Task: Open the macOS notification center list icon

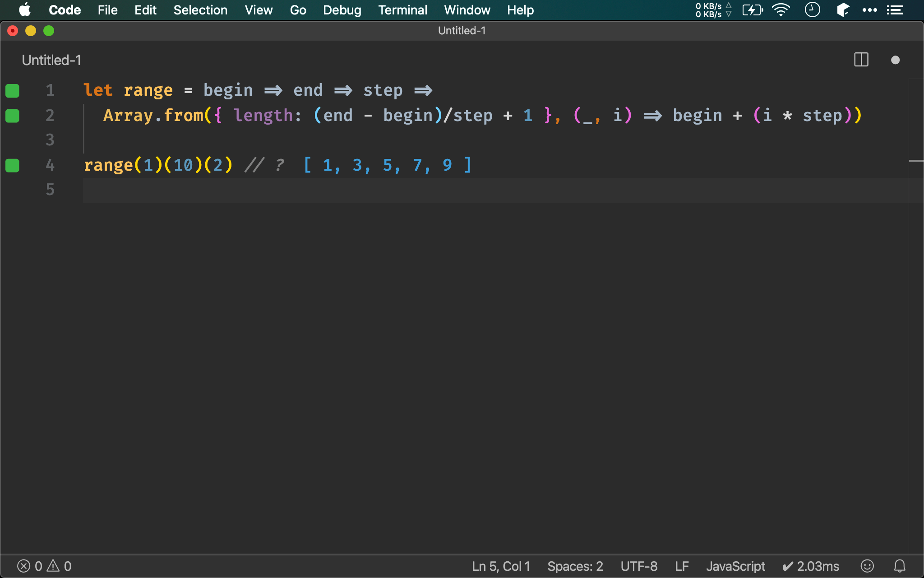Action: click(x=895, y=10)
